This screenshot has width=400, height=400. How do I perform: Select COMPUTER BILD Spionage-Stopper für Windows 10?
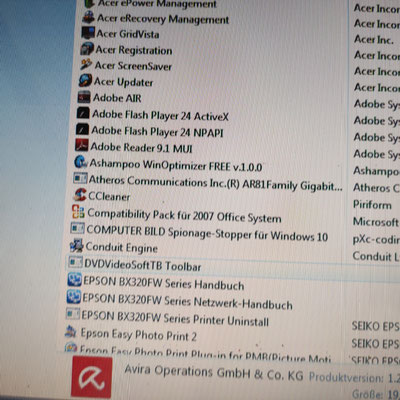[207, 233]
